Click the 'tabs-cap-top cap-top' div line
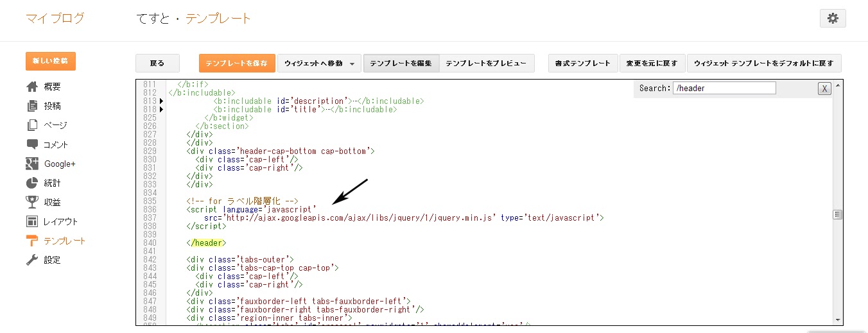Image resolution: width=868 pixels, height=333 pixels. 262,268
